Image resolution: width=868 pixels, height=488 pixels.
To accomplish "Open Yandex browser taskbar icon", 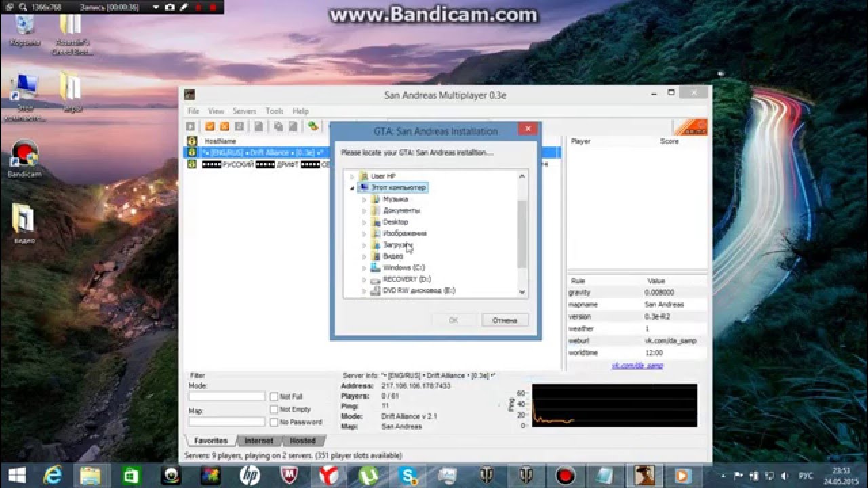I will point(329,475).
